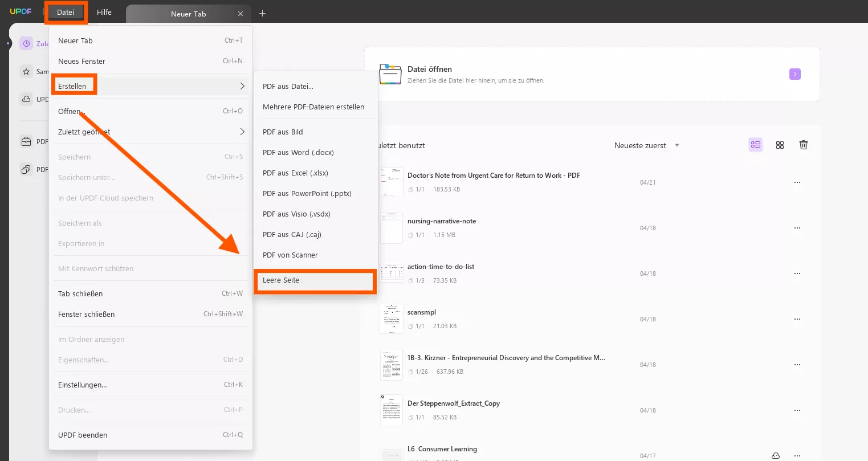Viewport: 868px width, 461px height.
Task: Click the batch PDF icon in sidebar
Action: [26, 169]
